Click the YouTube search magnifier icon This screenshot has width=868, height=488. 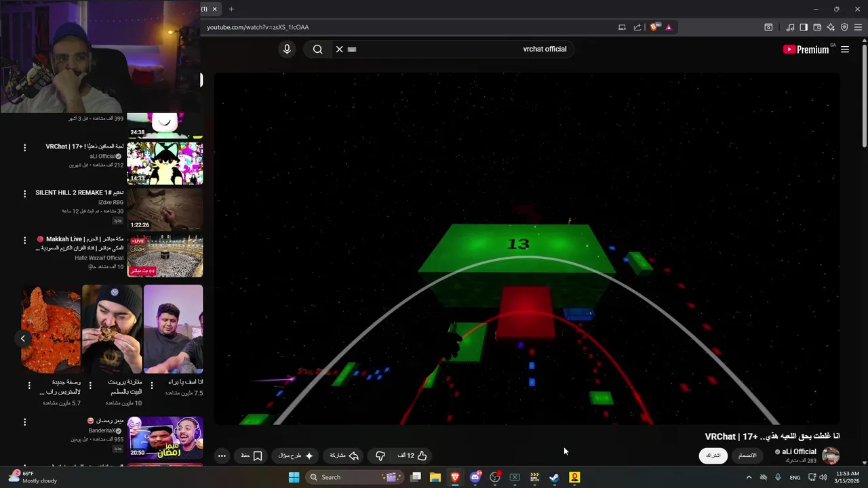[x=317, y=49]
